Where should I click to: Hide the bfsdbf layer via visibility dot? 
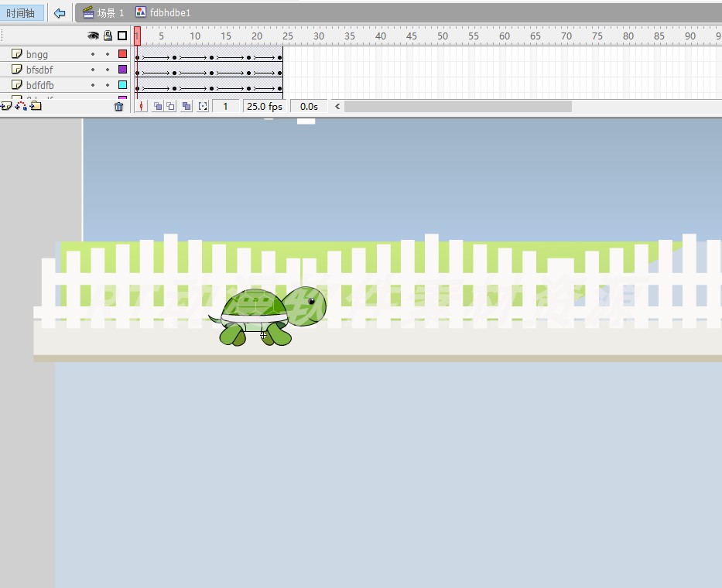93,70
